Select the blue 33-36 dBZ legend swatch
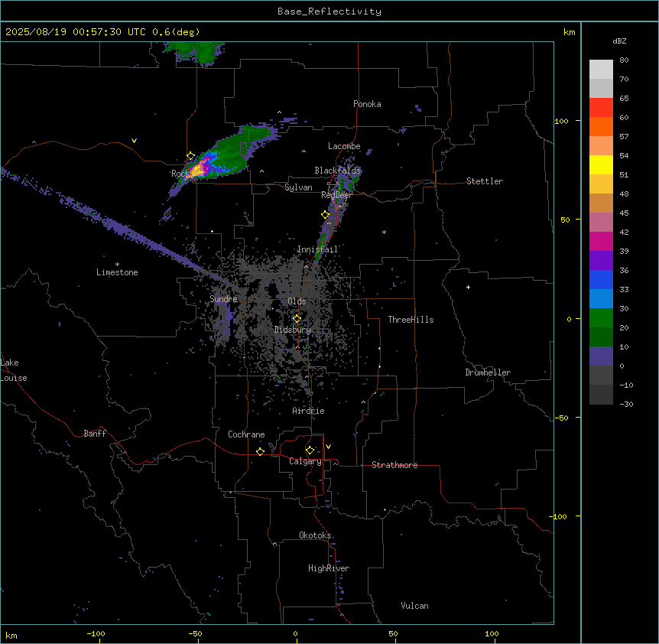The width and height of the screenshot is (659, 644). click(601, 279)
